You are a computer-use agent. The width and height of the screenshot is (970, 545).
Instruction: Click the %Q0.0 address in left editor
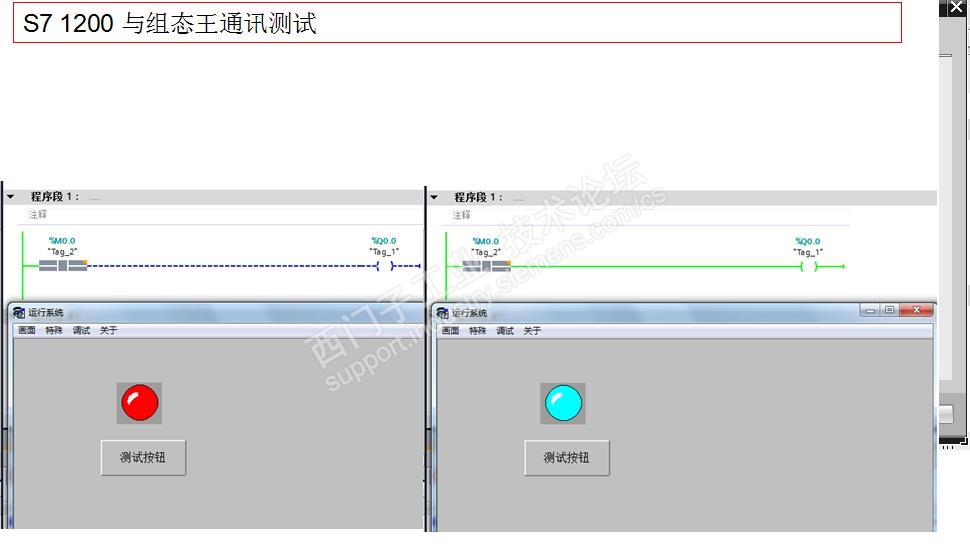pos(384,241)
